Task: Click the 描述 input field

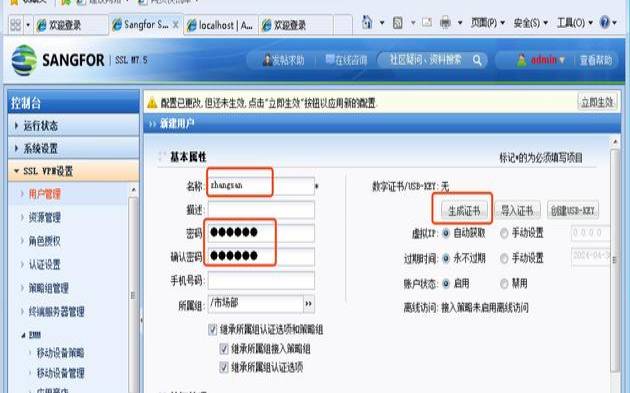Action: point(261,209)
